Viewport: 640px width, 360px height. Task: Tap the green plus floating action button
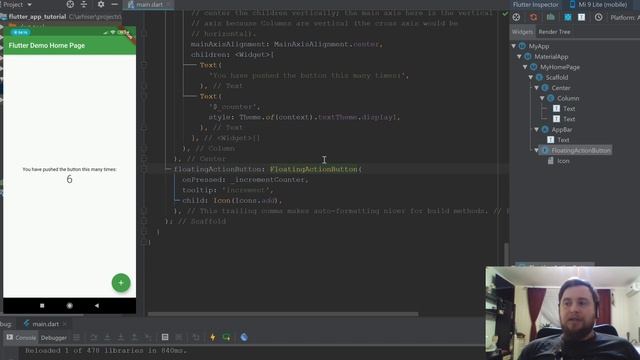(x=121, y=282)
